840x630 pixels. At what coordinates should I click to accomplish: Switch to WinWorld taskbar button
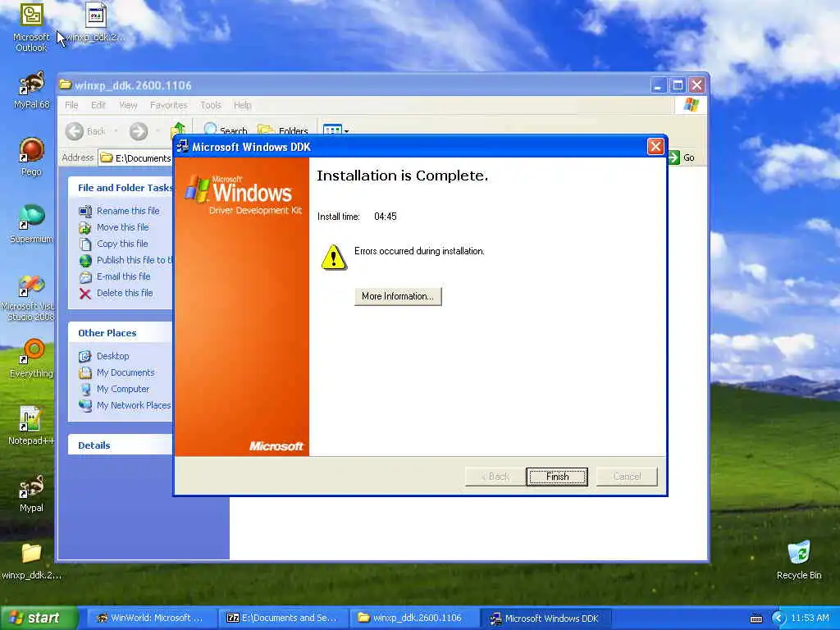[151, 618]
